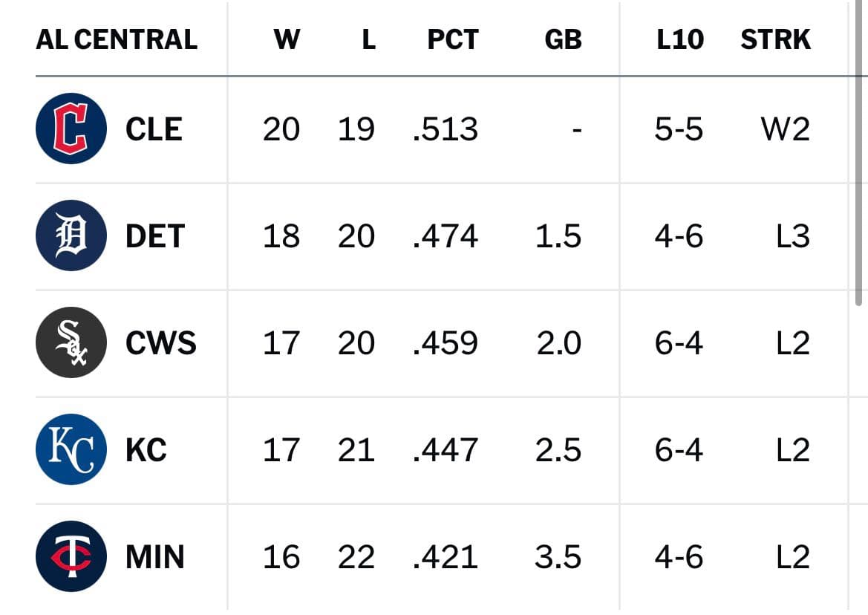Click the vertical scrollbar thumb at right
This screenshot has height=615, width=868.
pos(859,153)
